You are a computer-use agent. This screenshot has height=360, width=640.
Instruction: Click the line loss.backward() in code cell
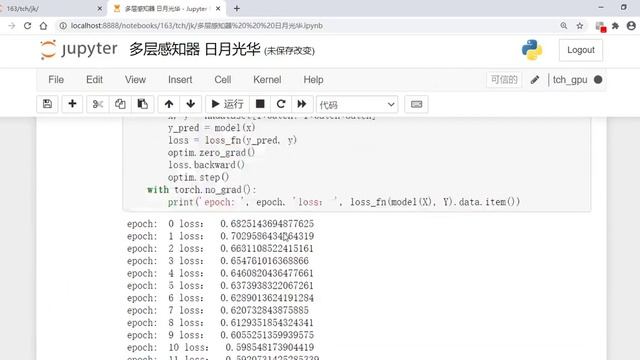(206, 165)
